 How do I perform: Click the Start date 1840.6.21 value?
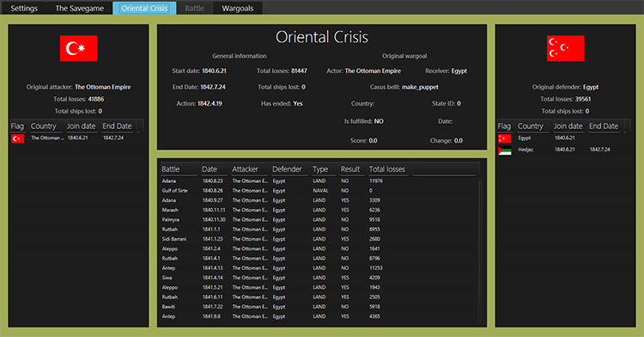[214, 71]
